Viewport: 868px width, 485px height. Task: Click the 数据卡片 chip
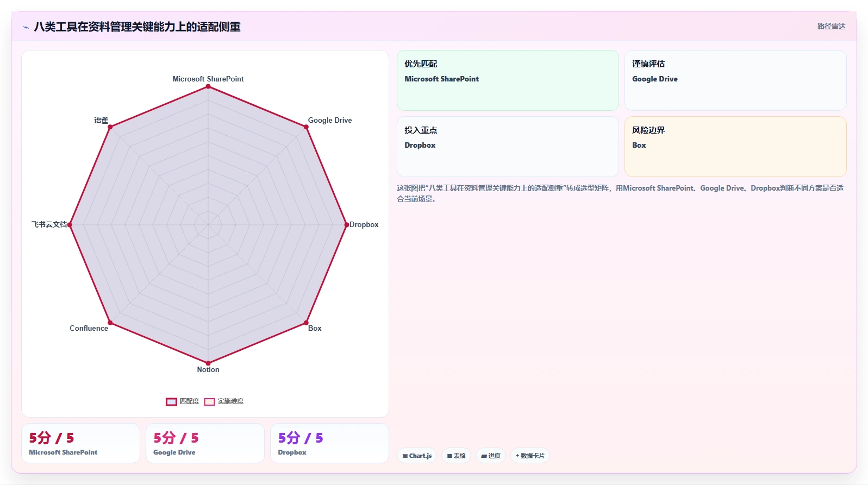pyautogui.click(x=530, y=456)
